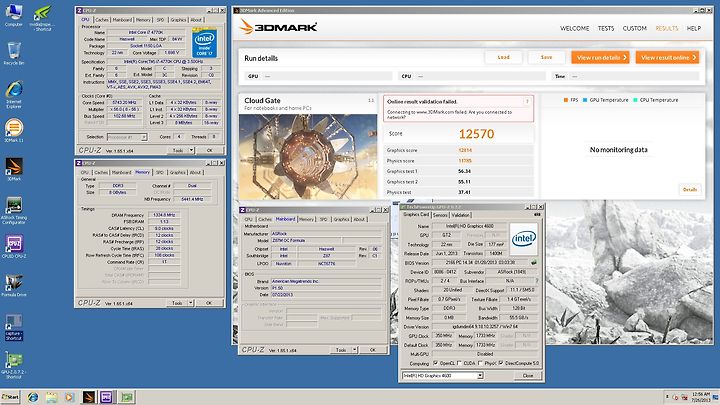Image resolution: width=720 pixels, height=405 pixels.
Task: Open ASRock Timing Configurator desktop icon
Action: (14, 210)
